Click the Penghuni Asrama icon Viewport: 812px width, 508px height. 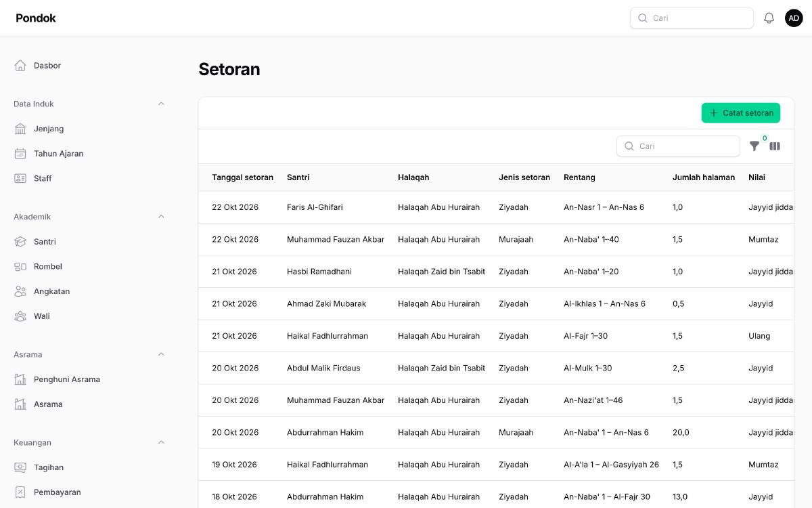click(20, 379)
